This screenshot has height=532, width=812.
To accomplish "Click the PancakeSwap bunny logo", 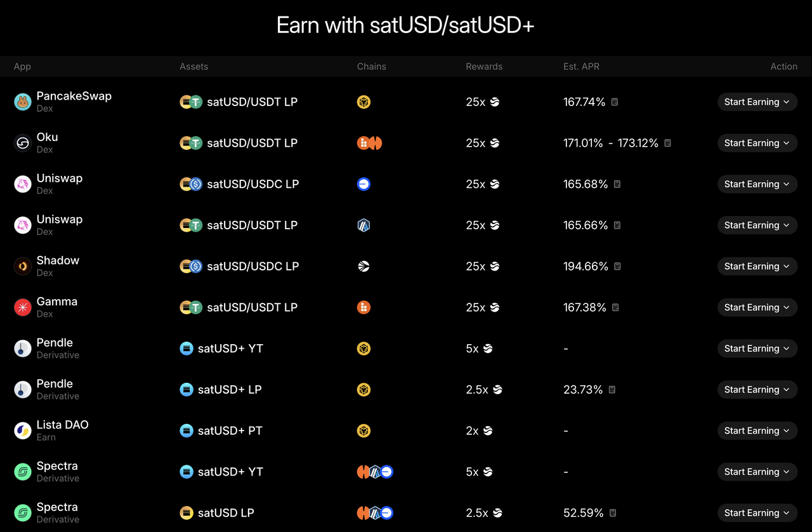I will [x=23, y=102].
